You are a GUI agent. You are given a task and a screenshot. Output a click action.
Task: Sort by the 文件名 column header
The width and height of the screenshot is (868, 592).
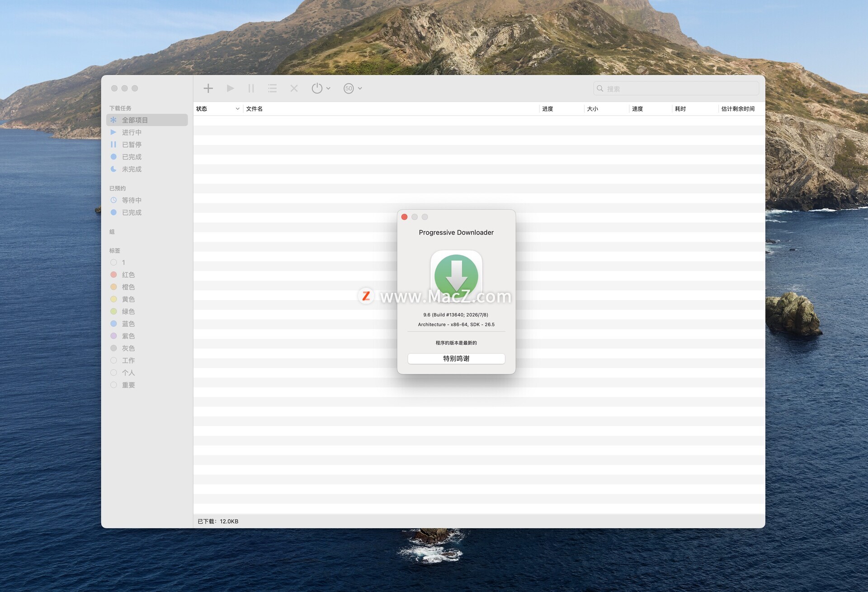click(x=391, y=109)
